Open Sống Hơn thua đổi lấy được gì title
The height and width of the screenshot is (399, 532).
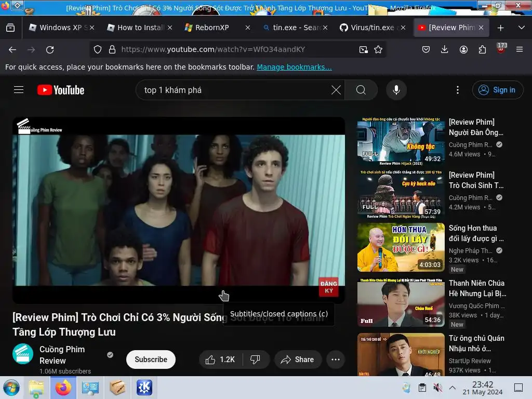(476, 233)
